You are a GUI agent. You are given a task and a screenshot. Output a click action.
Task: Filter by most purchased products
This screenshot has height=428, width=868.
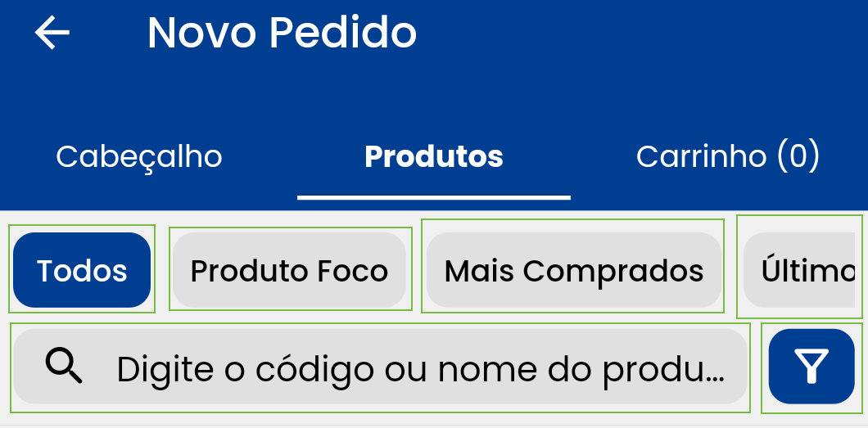pos(573,270)
